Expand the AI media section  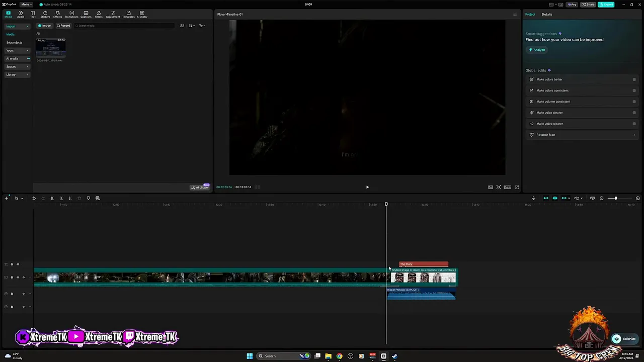(18, 58)
